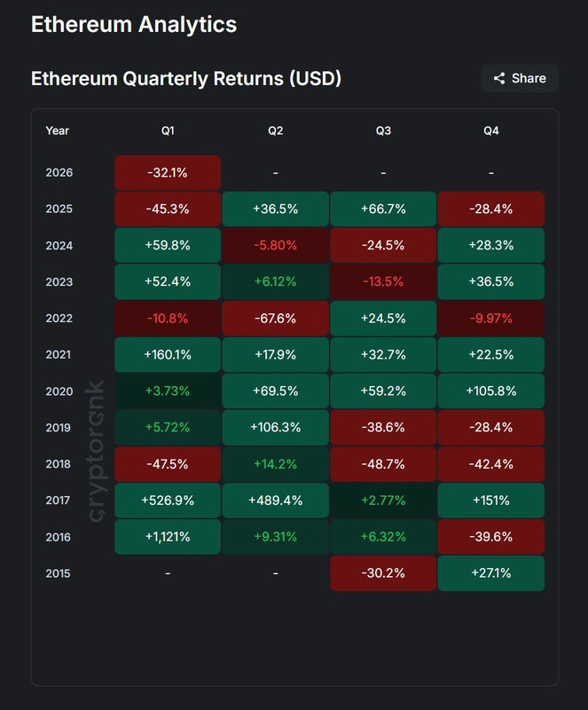Select the +66.7% cell for 2025 Q3
Image resolution: width=588 pixels, height=710 pixels.
point(383,209)
